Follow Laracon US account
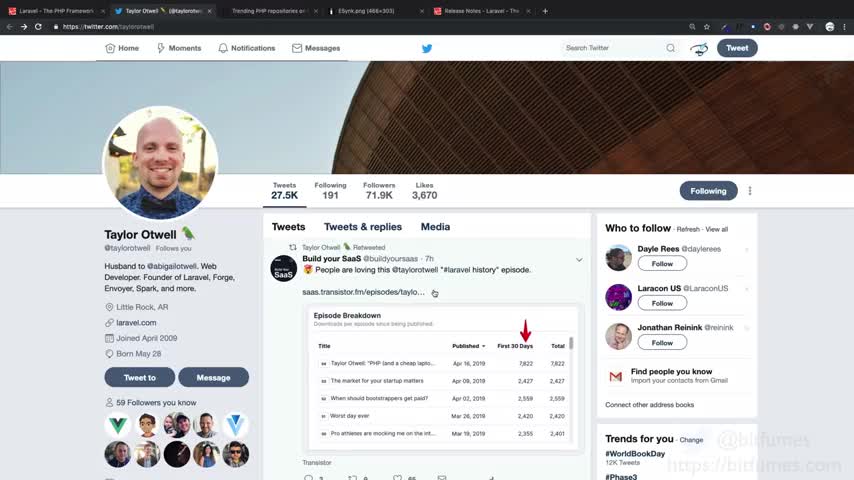This screenshot has width=854, height=480. (662, 303)
